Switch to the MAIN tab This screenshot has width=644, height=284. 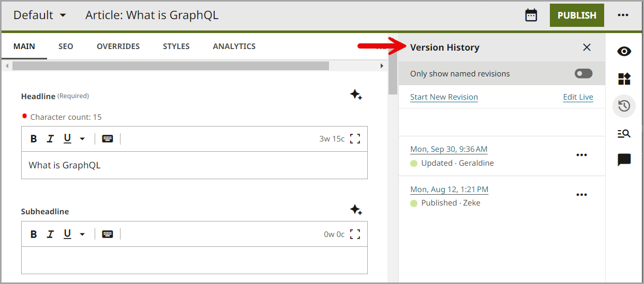[24, 46]
